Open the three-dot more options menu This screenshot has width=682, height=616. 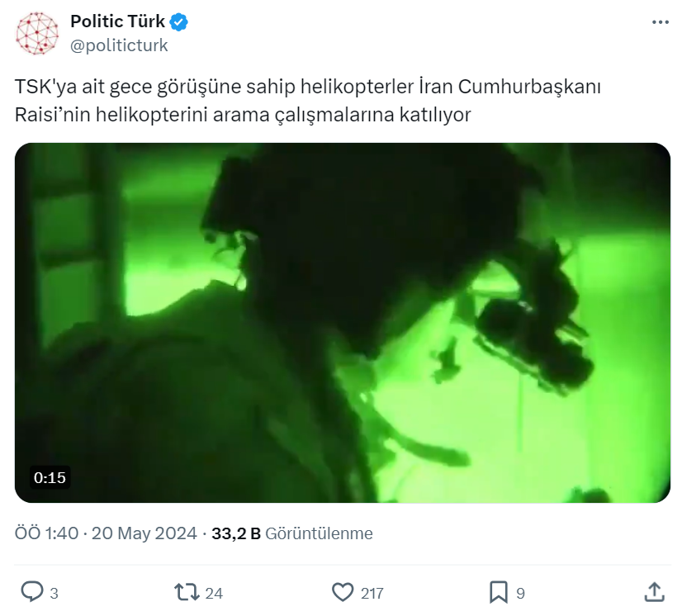coord(660,21)
